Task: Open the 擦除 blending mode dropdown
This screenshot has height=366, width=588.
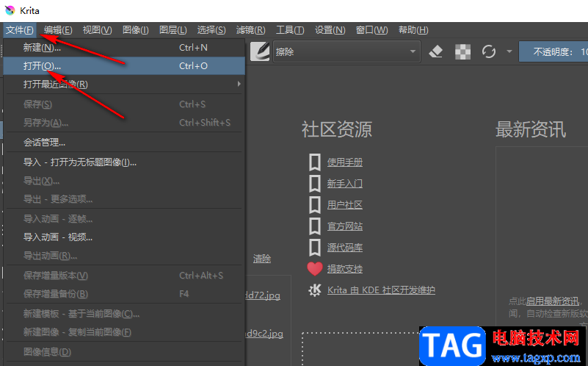Action: point(346,51)
